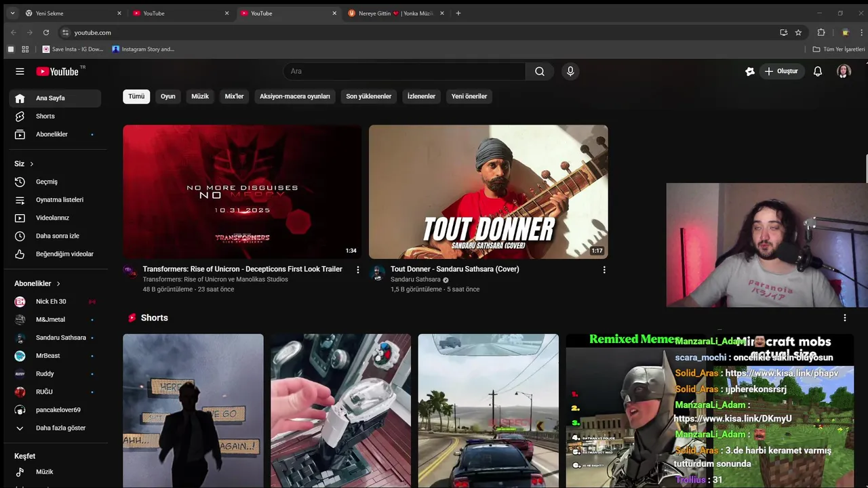Expand Daha fazla göster subscriptions
Screen dimensions: 868x488
click(56, 428)
